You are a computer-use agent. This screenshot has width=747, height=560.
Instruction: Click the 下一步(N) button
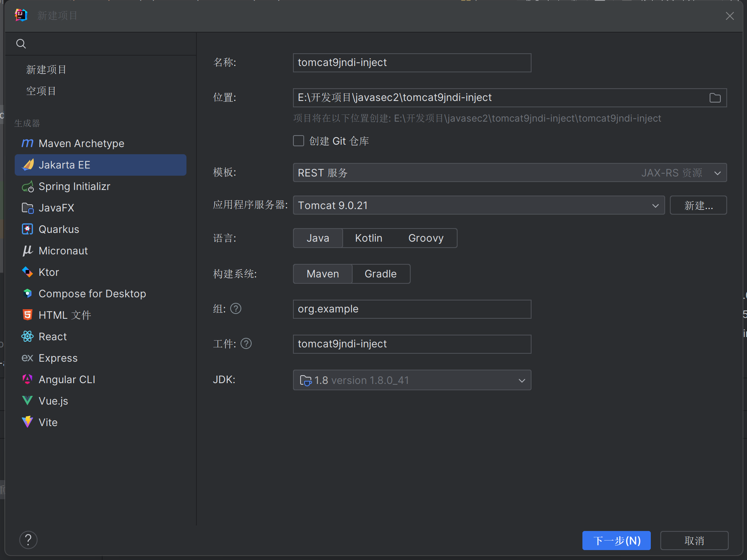pos(616,541)
